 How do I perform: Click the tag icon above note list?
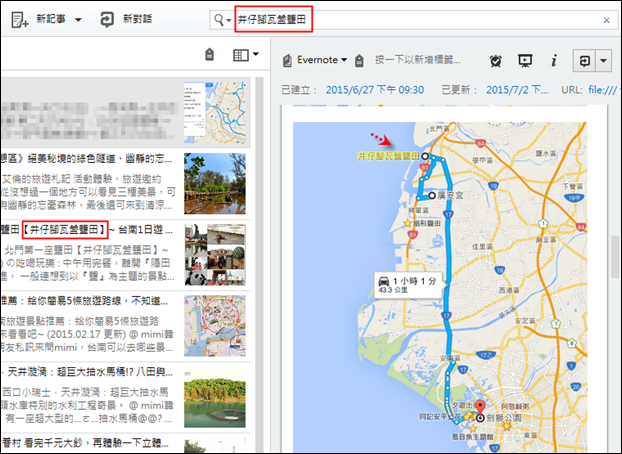(x=210, y=54)
